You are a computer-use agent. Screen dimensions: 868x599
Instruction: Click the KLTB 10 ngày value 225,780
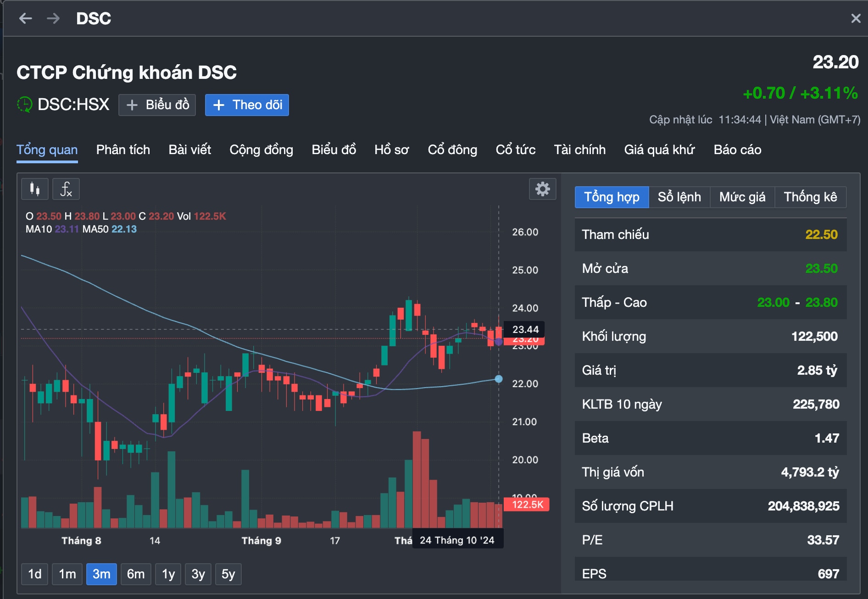click(x=816, y=405)
